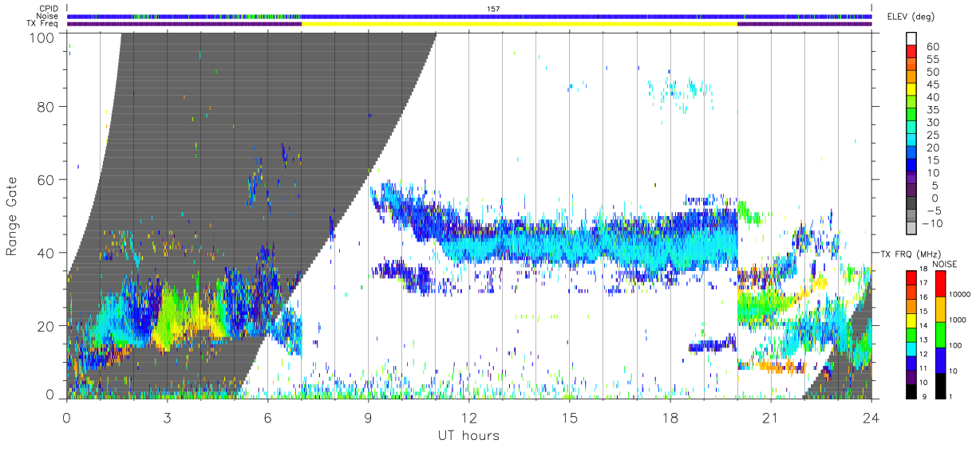Click the red elevation swatch below label 60
Screen dimensions: 980x452
click(911, 51)
